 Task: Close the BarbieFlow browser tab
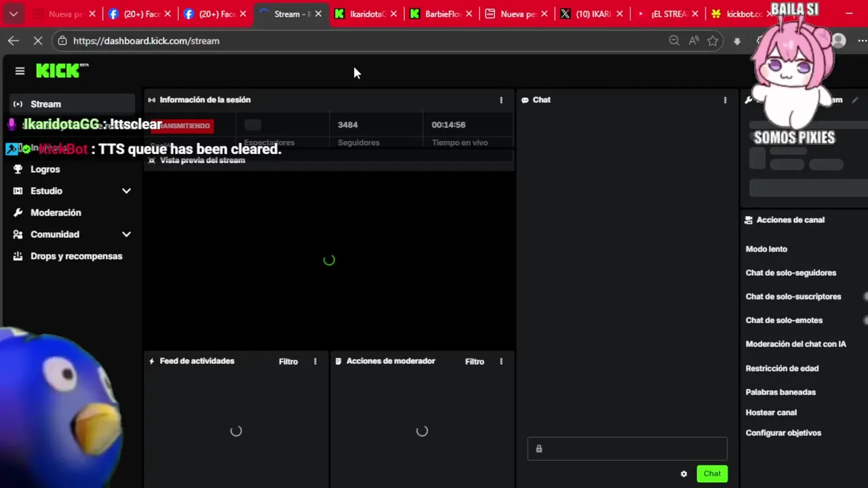click(469, 14)
